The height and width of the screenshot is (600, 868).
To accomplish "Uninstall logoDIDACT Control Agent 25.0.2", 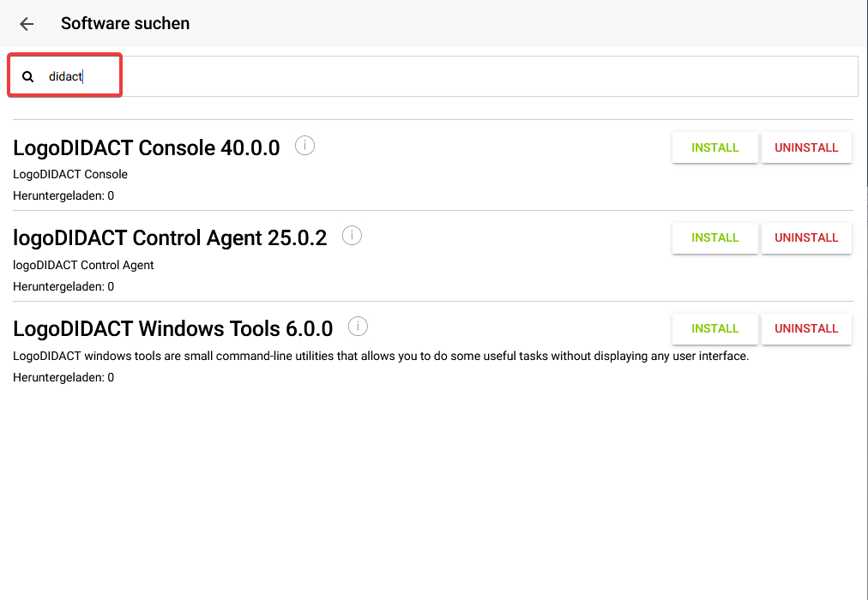I will (806, 237).
